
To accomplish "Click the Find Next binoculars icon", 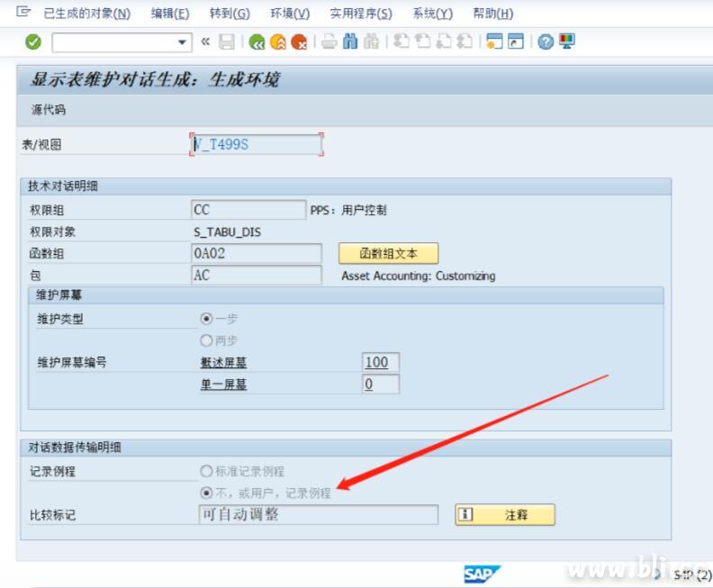I will click(x=371, y=41).
